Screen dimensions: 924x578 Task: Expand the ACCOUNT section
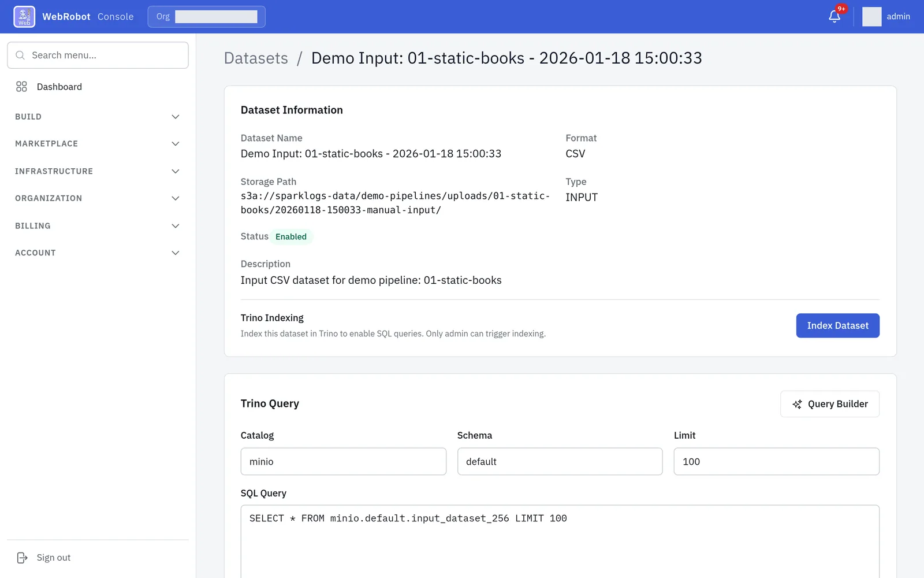point(98,253)
